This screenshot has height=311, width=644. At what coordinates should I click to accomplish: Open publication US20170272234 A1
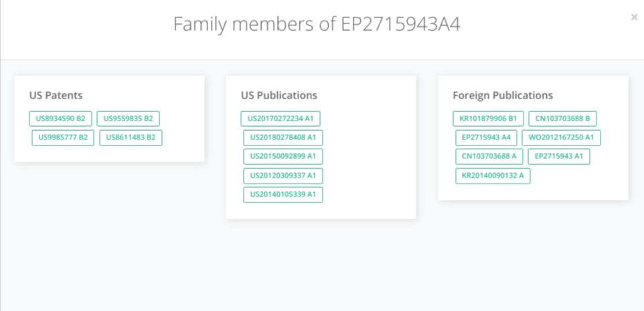coord(280,119)
